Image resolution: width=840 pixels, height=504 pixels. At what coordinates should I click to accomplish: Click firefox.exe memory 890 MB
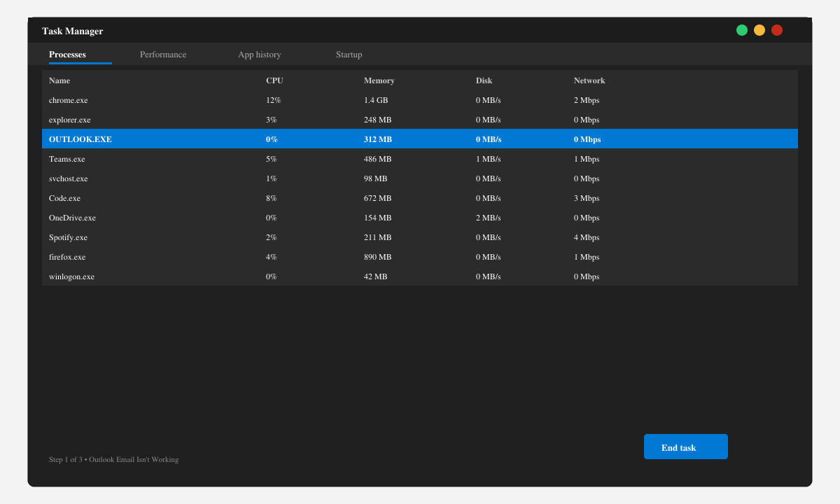[377, 257]
